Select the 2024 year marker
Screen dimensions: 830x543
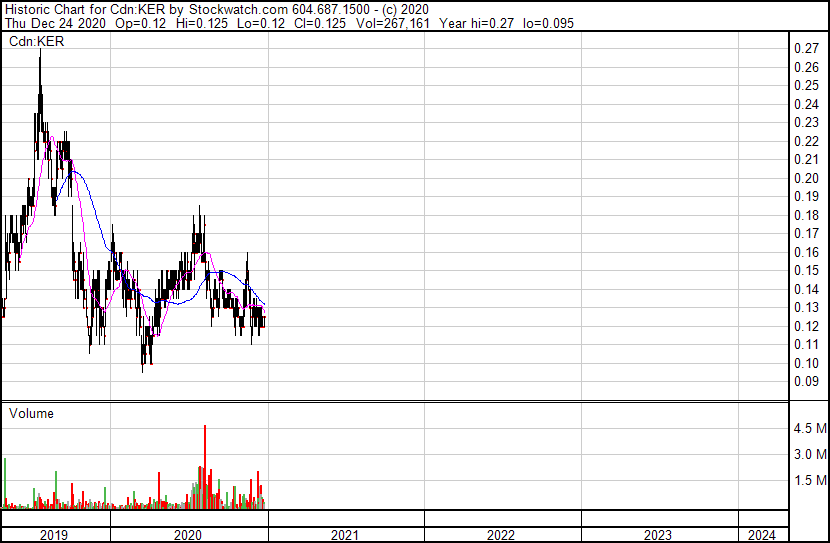click(x=762, y=535)
